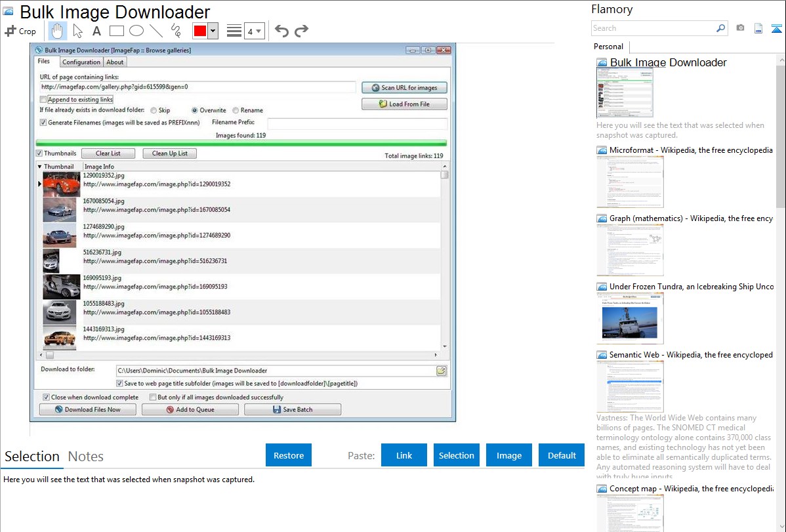786x532 pixels.
Task: Focus the Flamory Search field
Action: coord(653,28)
